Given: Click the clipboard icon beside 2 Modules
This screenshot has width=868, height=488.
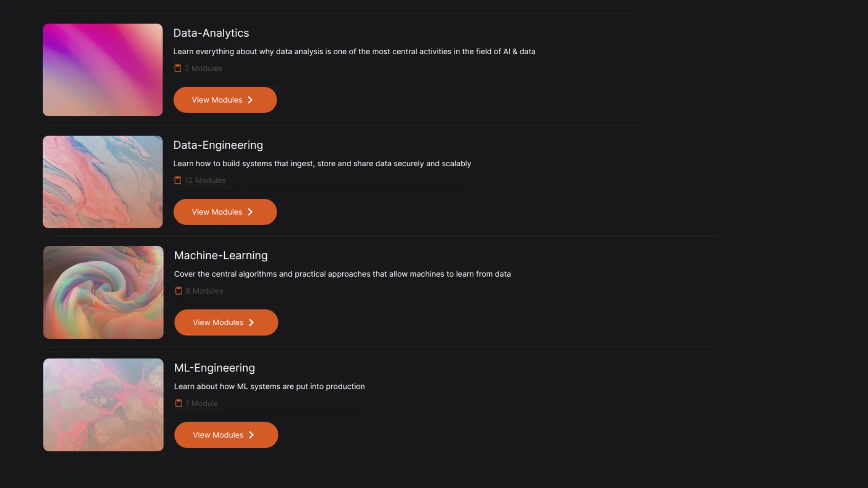Looking at the screenshot, I should click(x=178, y=68).
